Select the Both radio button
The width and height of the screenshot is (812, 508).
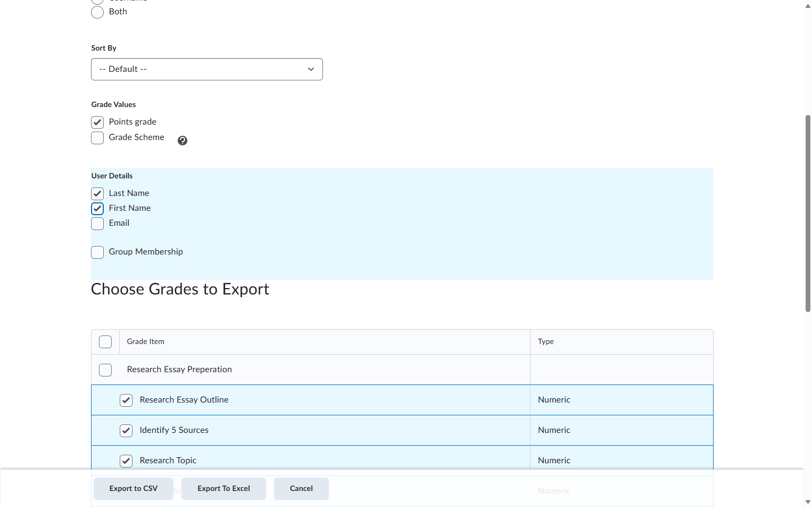(x=97, y=12)
